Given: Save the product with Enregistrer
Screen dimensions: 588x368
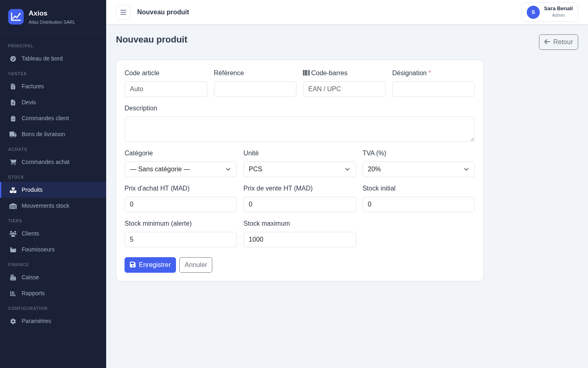Looking at the screenshot, I should tap(150, 265).
